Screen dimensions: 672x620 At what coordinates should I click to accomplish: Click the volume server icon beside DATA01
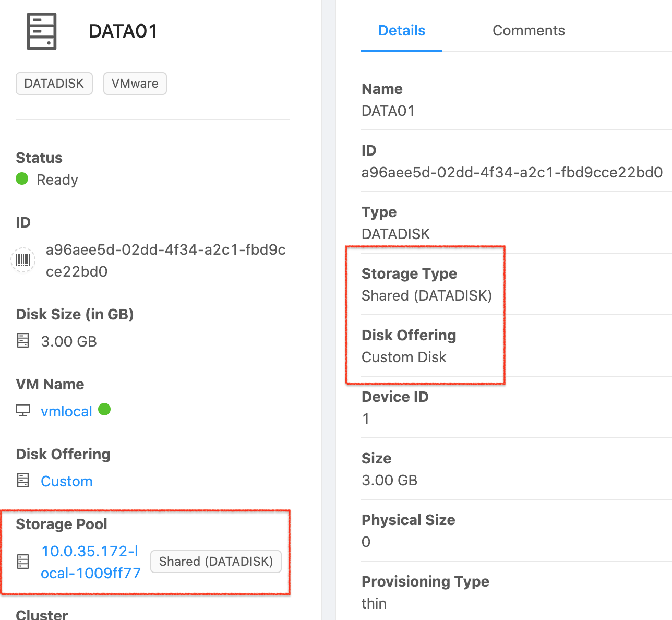[x=41, y=31]
